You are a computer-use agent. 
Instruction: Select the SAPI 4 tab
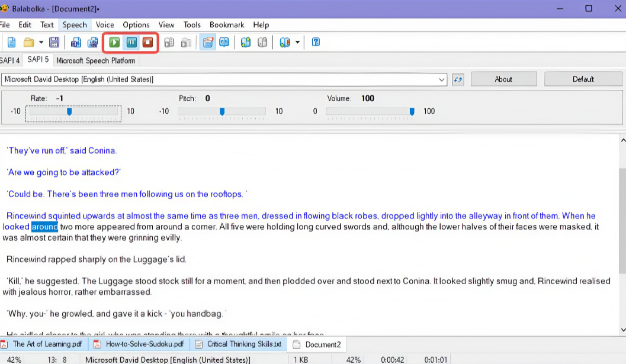(x=10, y=60)
